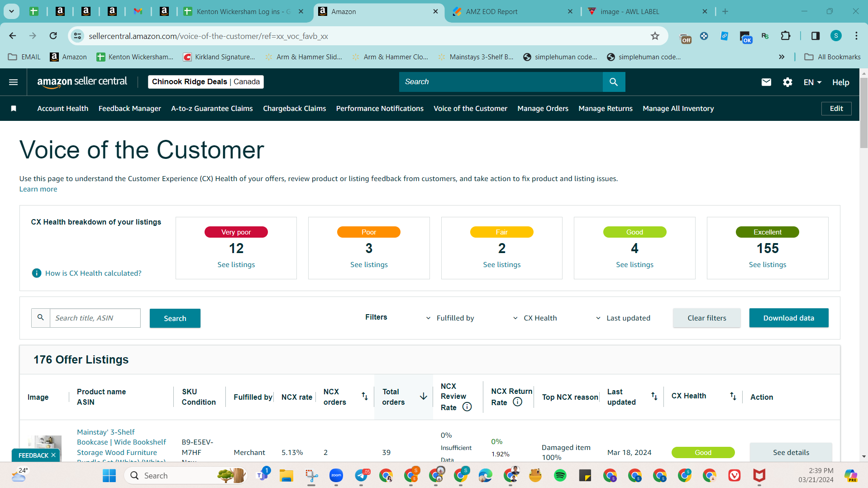This screenshot has width=868, height=488.
Task: Click See details for the Mainstay' bookshelf
Action: pyautogui.click(x=791, y=452)
